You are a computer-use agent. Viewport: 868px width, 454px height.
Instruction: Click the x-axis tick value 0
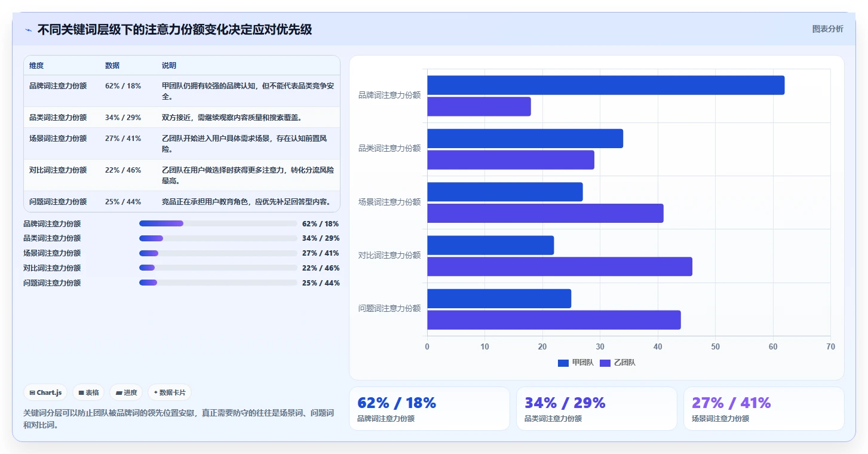click(x=427, y=346)
